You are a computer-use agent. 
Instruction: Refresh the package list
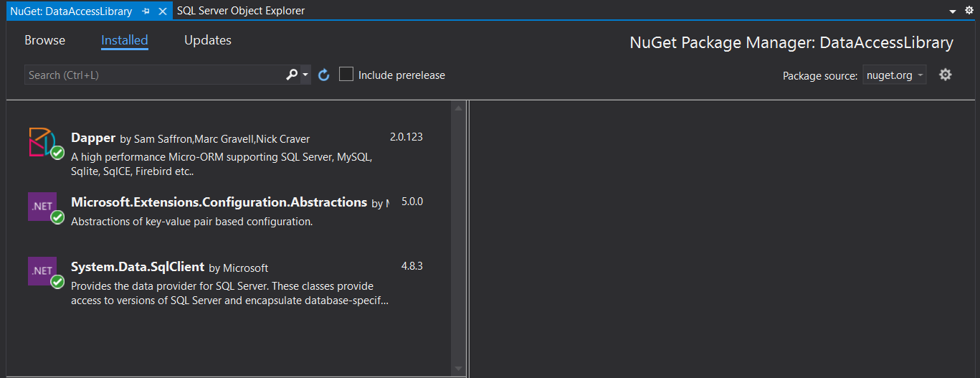tap(323, 75)
